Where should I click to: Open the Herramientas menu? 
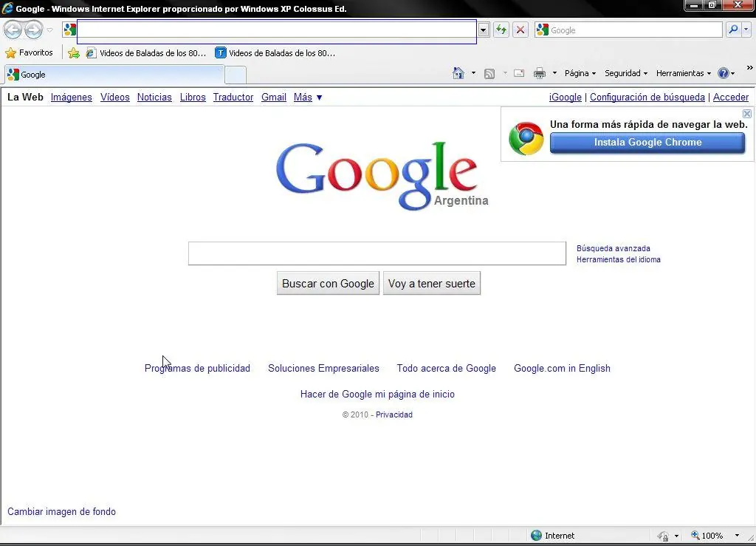(683, 73)
